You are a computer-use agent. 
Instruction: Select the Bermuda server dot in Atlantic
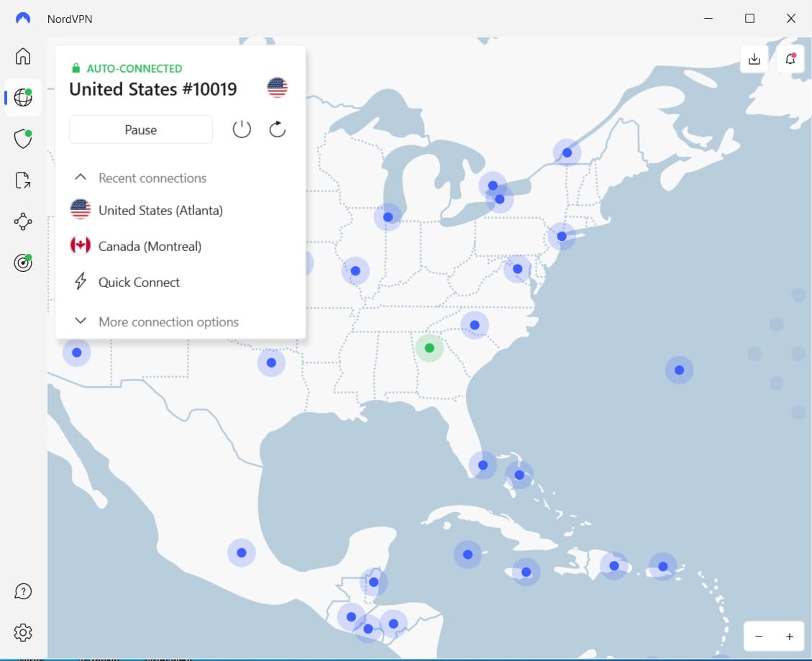pyautogui.click(x=680, y=370)
